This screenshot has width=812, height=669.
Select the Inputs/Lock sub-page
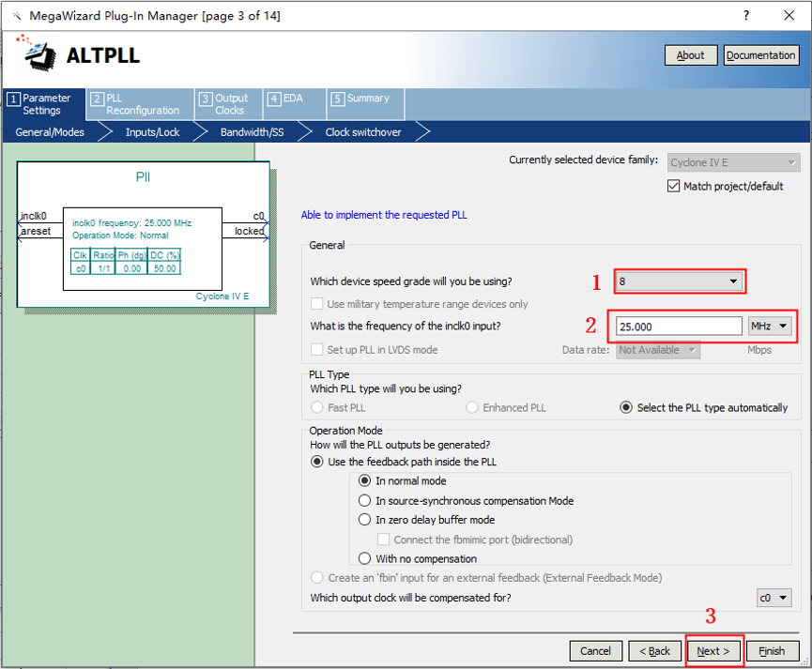pyautogui.click(x=152, y=132)
